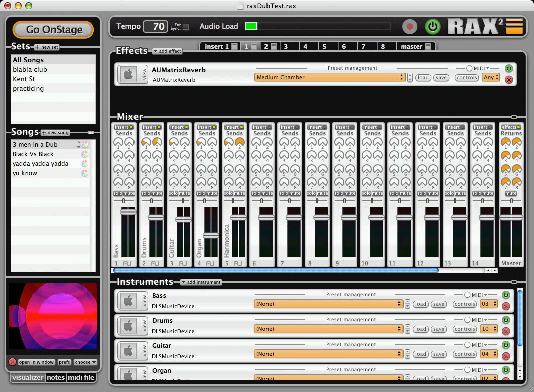Screen dimensions: 534x392
Task: Toggle insert on the Bass channel strip
Action: (124, 127)
